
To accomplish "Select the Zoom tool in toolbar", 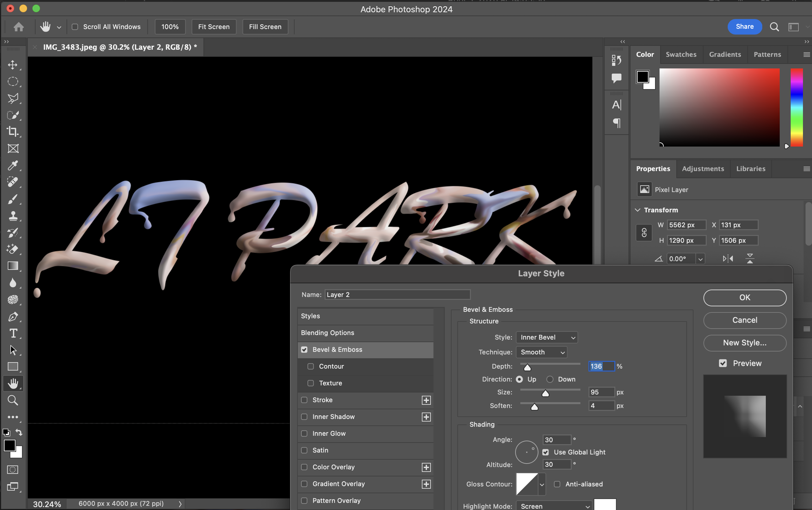I will tap(13, 400).
